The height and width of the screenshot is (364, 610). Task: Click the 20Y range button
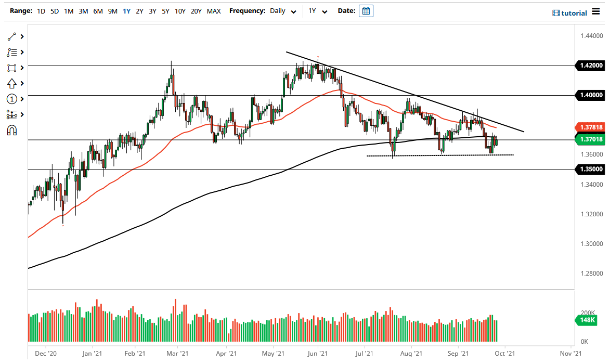click(197, 10)
